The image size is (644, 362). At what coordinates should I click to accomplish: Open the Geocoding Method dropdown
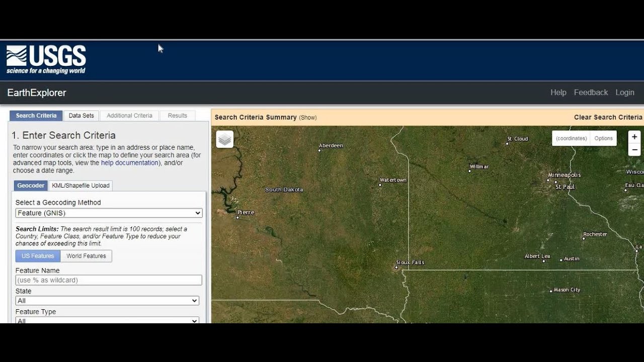pyautogui.click(x=109, y=213)
